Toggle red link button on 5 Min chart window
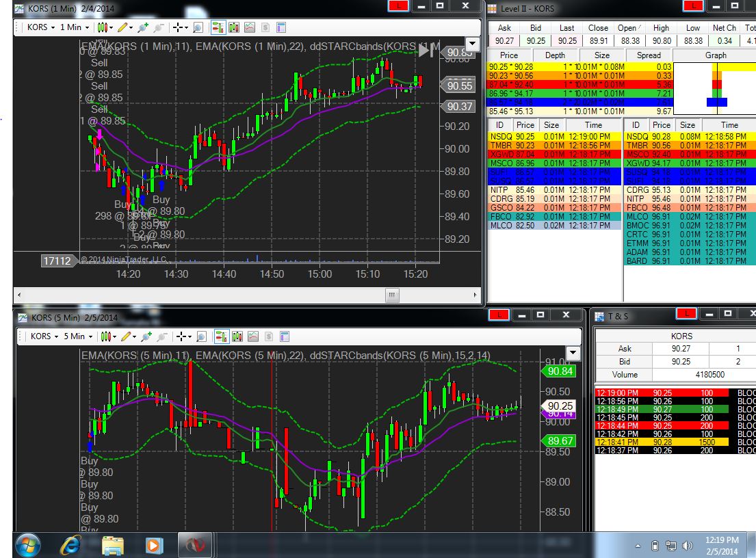Image resolution: width=756 pixels, height=558 pixels. [499, 315]
